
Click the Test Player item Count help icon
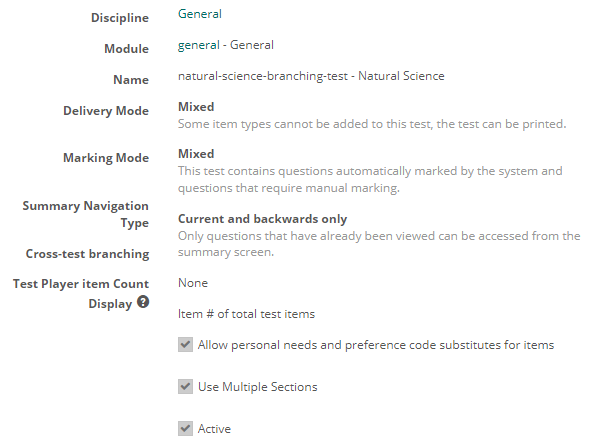click(143, 303)
